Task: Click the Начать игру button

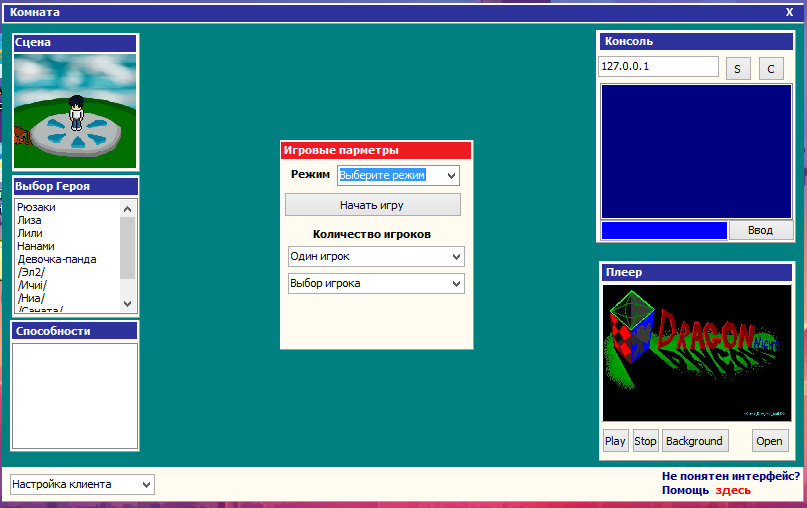Action: 373,205
